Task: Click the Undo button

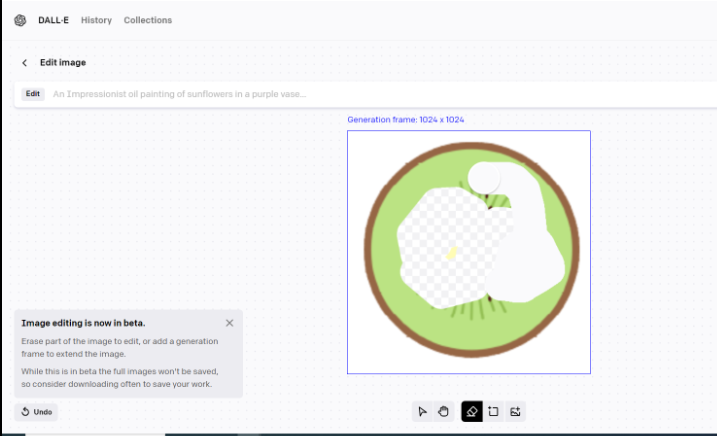Action: (37, 412)
